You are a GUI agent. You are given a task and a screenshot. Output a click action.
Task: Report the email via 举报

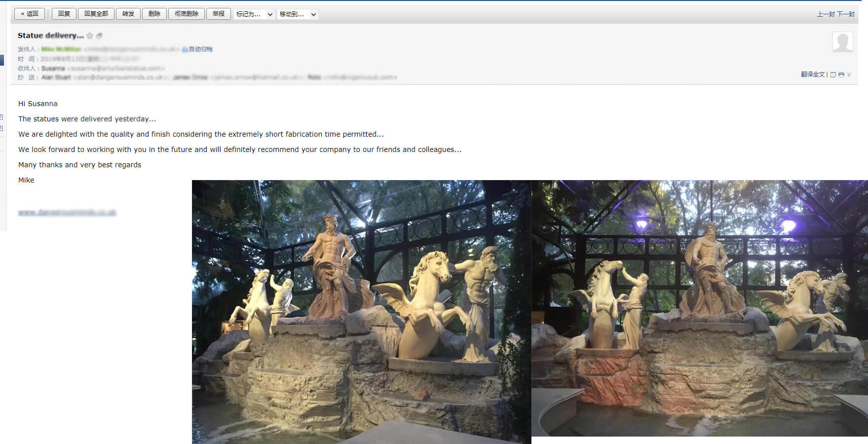(218, 14)
